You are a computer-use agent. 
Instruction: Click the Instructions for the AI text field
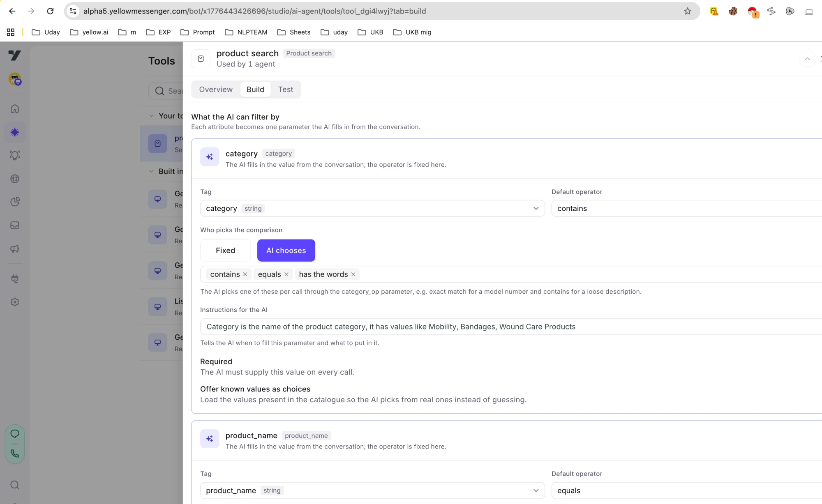tap(511, 327)
